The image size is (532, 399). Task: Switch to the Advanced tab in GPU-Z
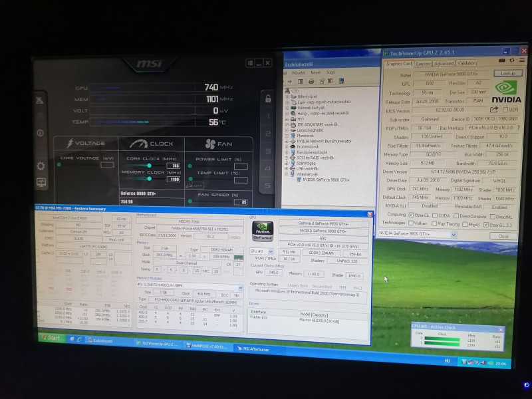444,63
